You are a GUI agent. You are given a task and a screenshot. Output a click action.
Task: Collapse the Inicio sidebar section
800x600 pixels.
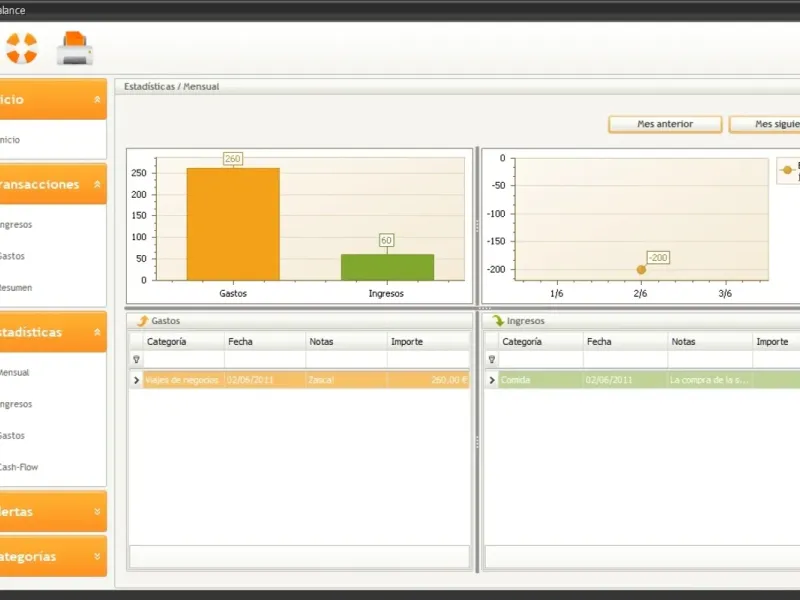pos(97,99)
